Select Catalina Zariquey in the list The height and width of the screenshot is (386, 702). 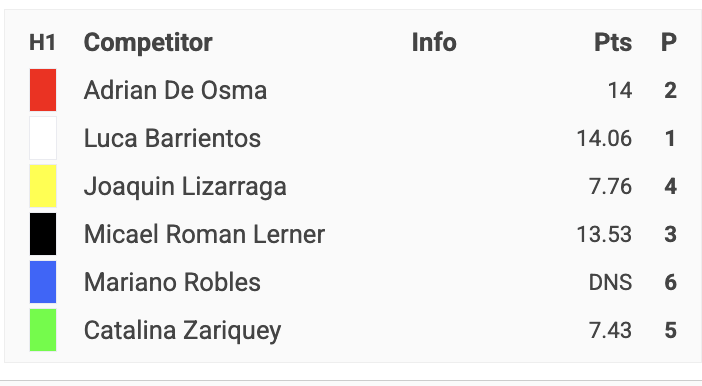(183, 330)
